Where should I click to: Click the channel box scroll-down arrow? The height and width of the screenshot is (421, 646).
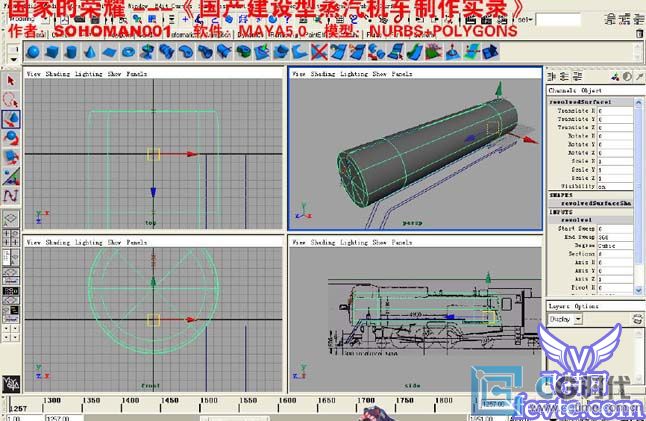(x=639, y=290)
